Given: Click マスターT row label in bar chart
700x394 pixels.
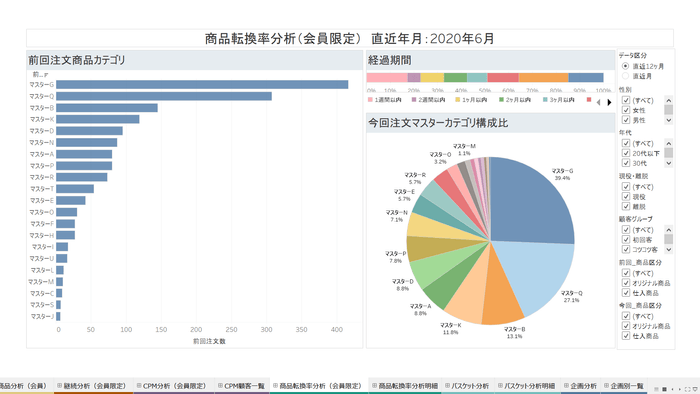Looking at the screenshot, I should click(42, 189).
